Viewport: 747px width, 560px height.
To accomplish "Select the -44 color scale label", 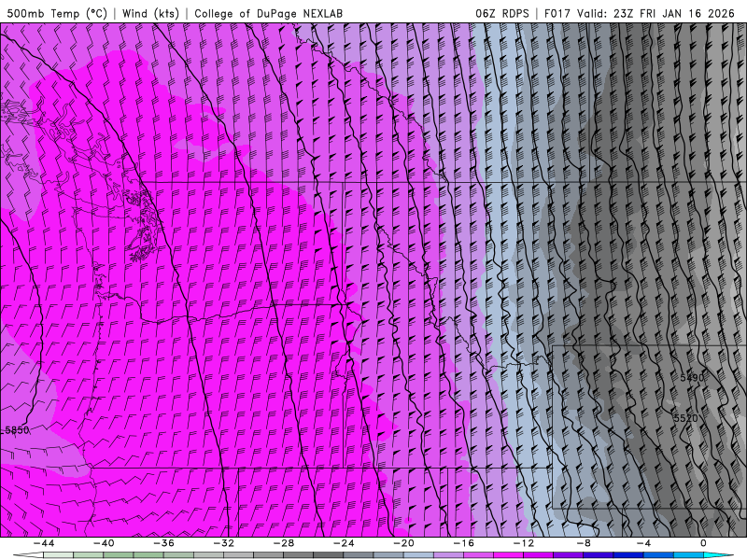I will pyautogui.click(x=44, y=543).
